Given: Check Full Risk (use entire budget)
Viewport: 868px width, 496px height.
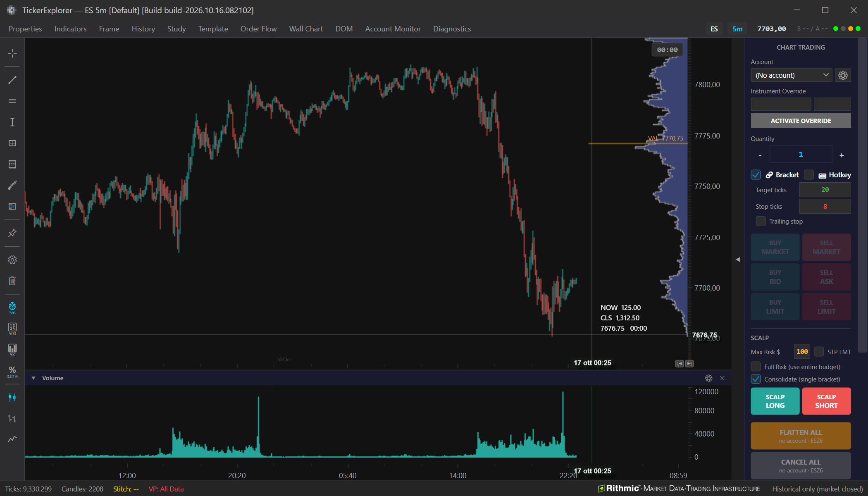Looking at the screenshot, I should coord(756,367).
